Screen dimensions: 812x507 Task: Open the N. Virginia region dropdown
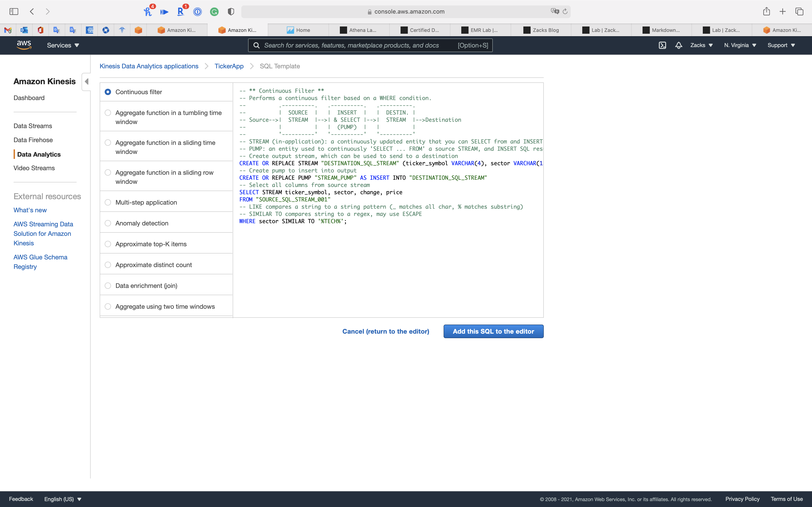(x=740, y=45)
